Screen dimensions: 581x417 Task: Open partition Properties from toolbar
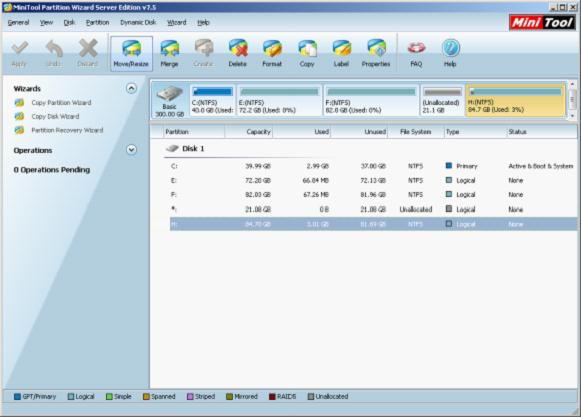(376, 48)
